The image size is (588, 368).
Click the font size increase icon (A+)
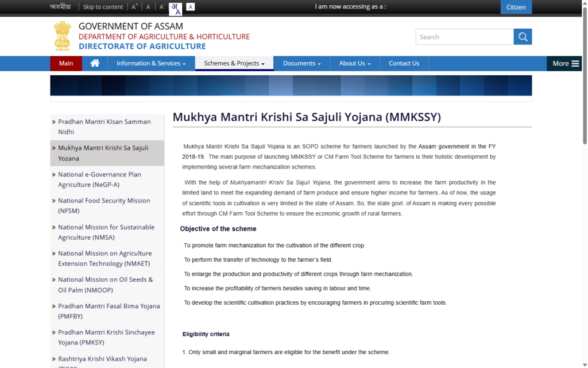pyautogui.click(x=134, y=6)
